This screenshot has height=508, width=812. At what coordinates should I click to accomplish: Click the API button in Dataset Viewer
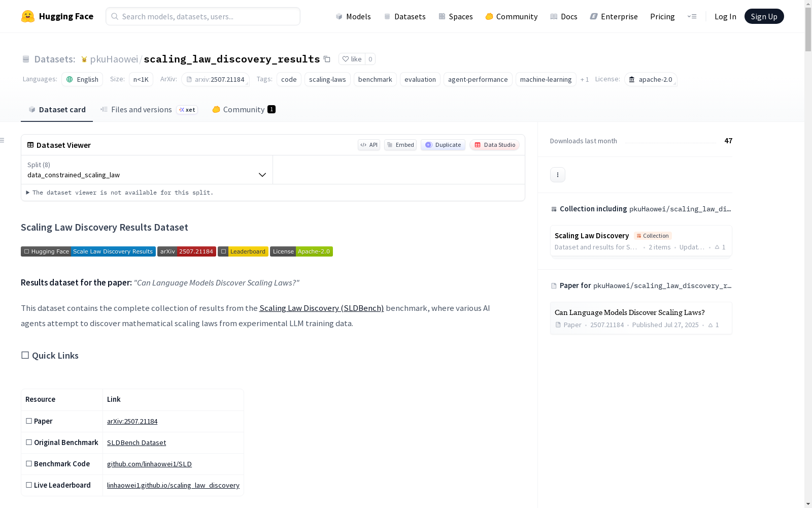tap(369, 145)
